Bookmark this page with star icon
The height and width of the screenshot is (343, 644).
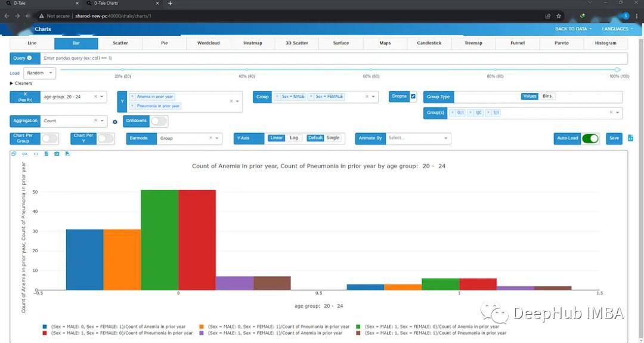point(559,16)
